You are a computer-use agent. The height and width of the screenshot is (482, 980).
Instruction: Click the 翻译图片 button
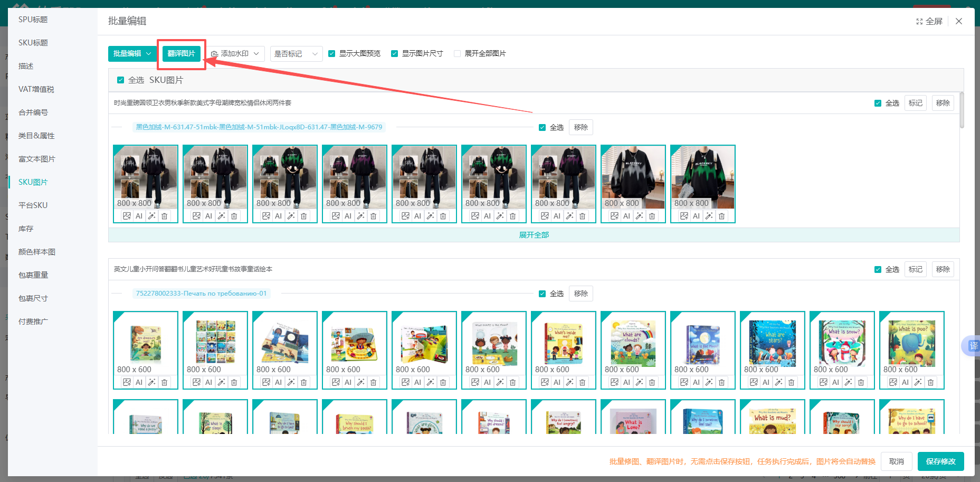tap(181, 53)
